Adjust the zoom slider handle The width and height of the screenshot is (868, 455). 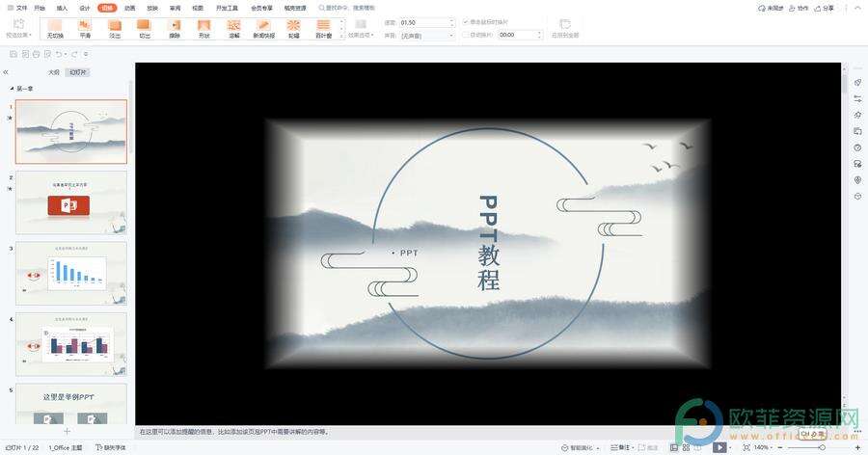point(822,447)
